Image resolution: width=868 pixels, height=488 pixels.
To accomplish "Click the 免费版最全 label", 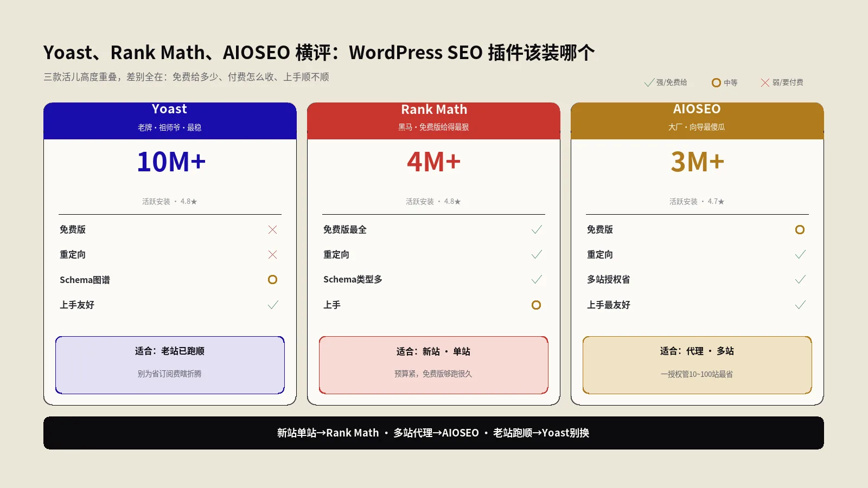I will pos(345,230).
